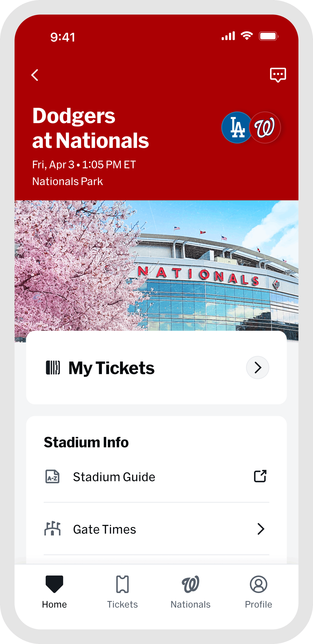Open the chat message bubble icon

(x=278, y=75)
